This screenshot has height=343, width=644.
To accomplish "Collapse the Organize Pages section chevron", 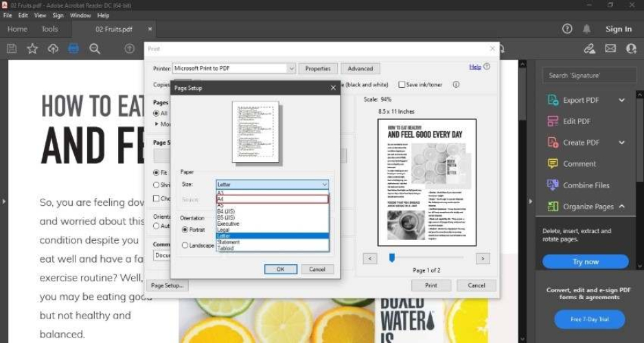I will point(621,206).
